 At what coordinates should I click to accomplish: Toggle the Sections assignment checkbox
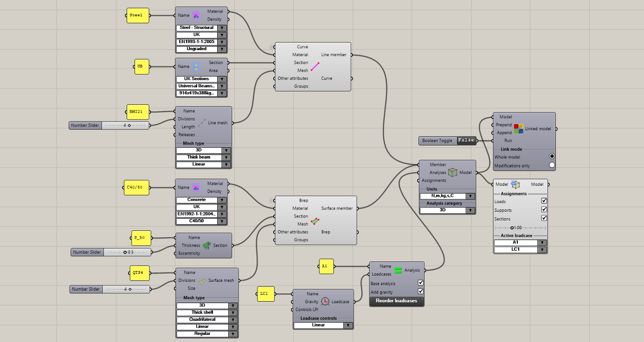(x=544, y=218)
